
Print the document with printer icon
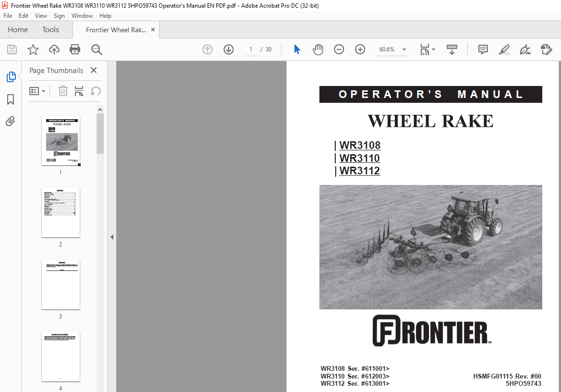click(x=75, y=49)
